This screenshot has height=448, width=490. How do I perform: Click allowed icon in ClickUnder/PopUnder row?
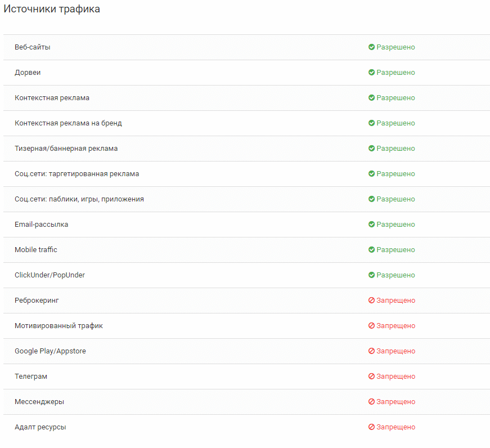click(x=371, y=275)
